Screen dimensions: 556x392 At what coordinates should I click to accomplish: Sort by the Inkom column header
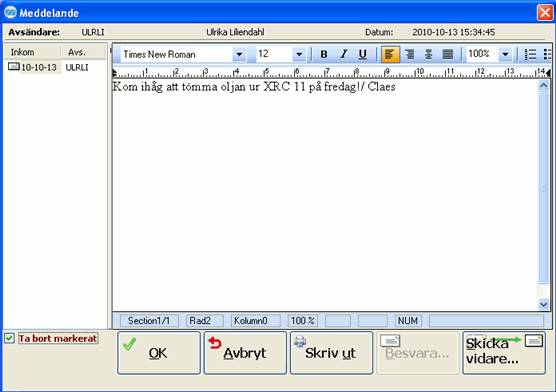[x=32, y=52]
